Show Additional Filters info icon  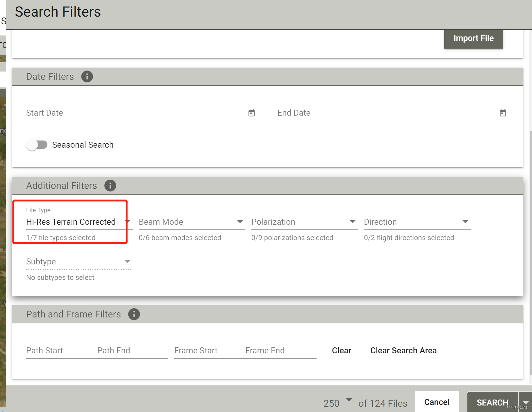110,186
